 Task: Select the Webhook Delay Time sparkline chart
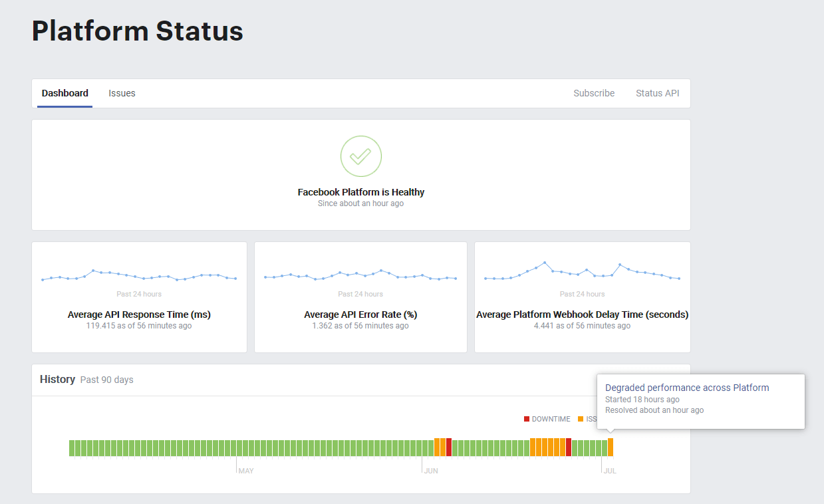click(x=582, y=273)
